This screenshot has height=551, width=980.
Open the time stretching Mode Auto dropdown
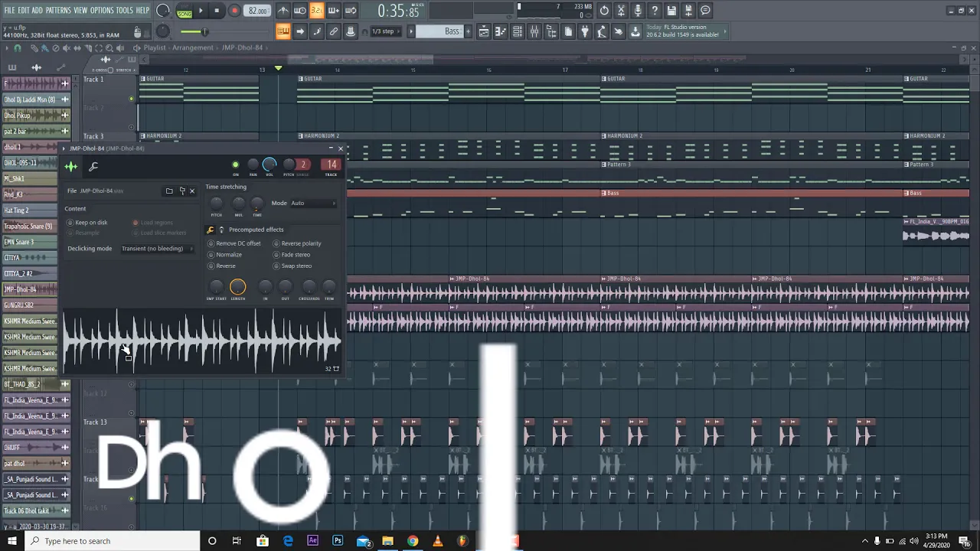(313, 204)
